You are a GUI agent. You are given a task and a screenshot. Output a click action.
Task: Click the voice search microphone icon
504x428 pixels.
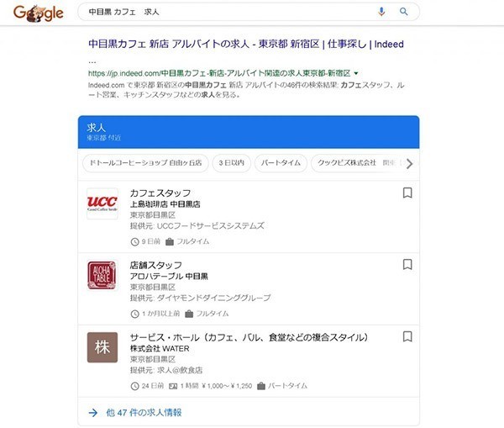381,12
